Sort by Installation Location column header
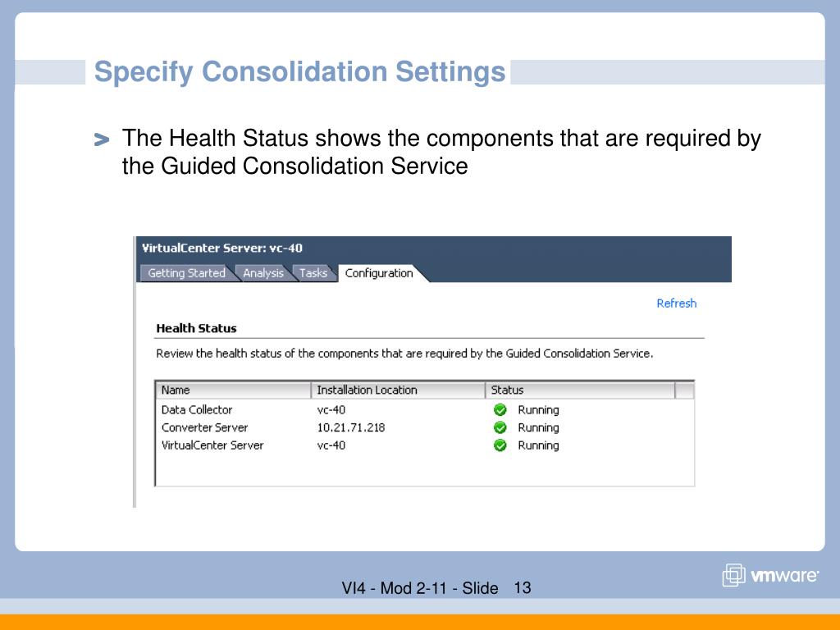The image size is (840, 630). pyautogui.click(x=398, y=390)
